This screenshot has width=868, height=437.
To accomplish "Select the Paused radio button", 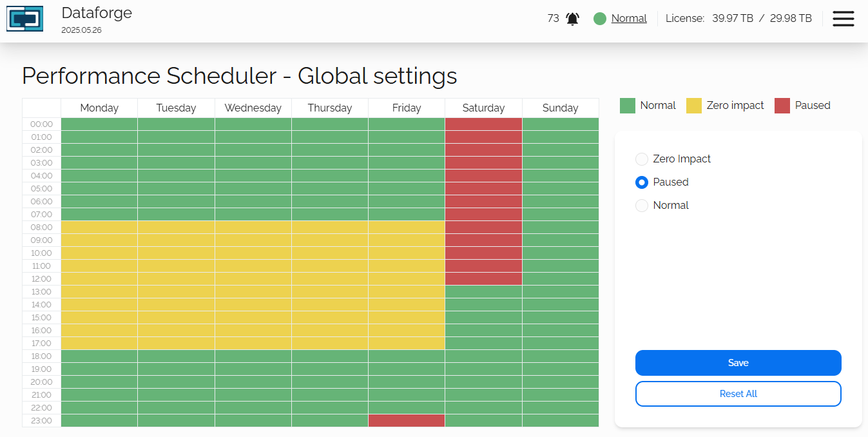I will click(642, 182).
